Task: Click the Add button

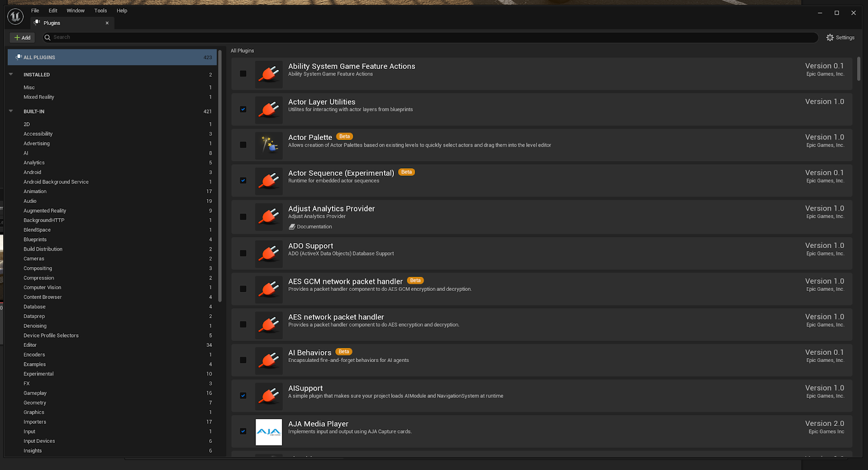Action: 22,37
